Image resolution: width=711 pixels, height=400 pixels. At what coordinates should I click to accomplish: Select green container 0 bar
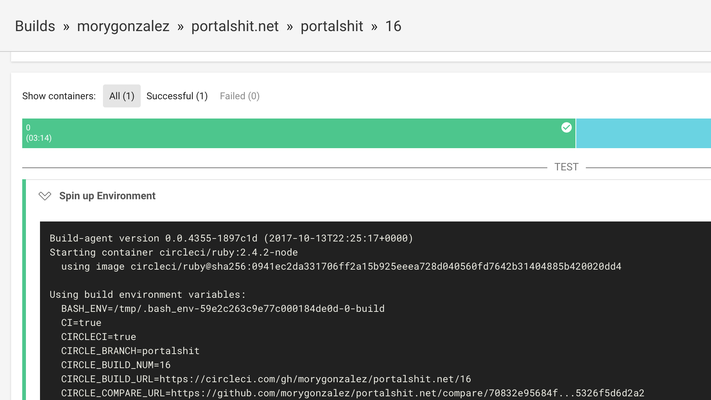click(x=298, y=133)
